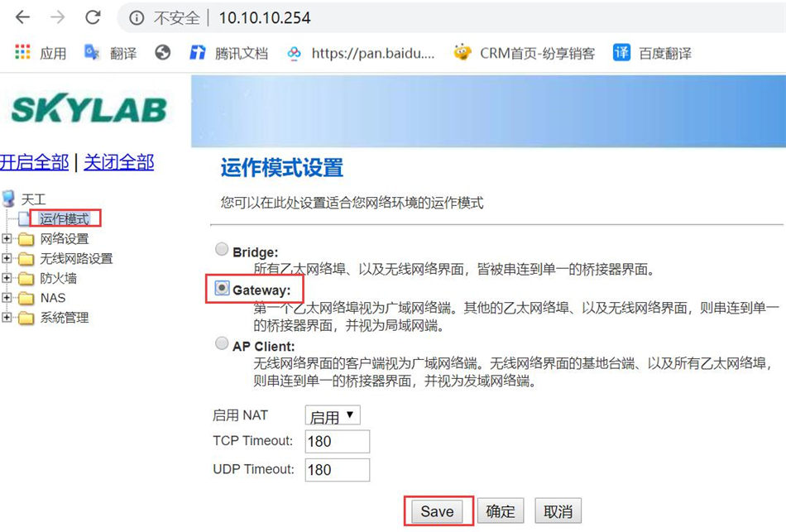Open the 启用 NAT dropdown

(x=333, y=415)
